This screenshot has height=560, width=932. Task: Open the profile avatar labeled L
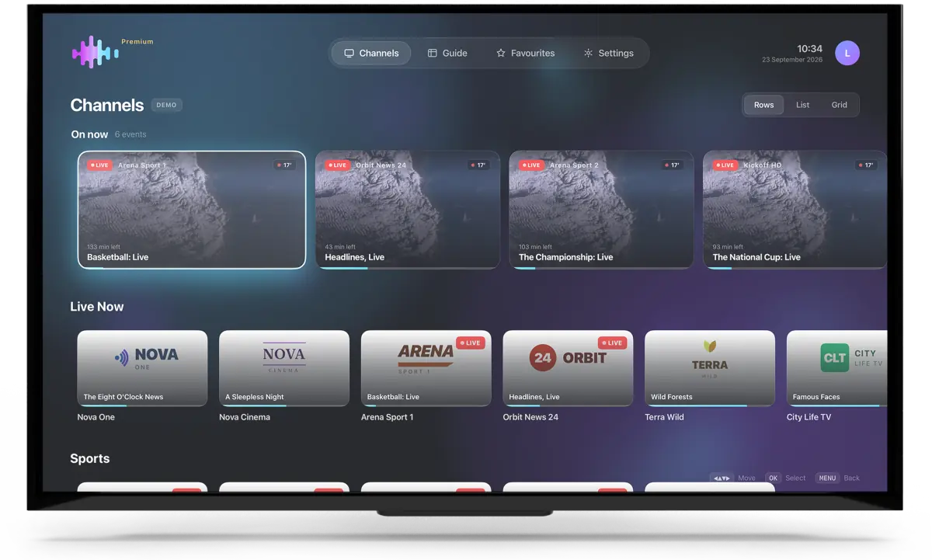point(847,53)
